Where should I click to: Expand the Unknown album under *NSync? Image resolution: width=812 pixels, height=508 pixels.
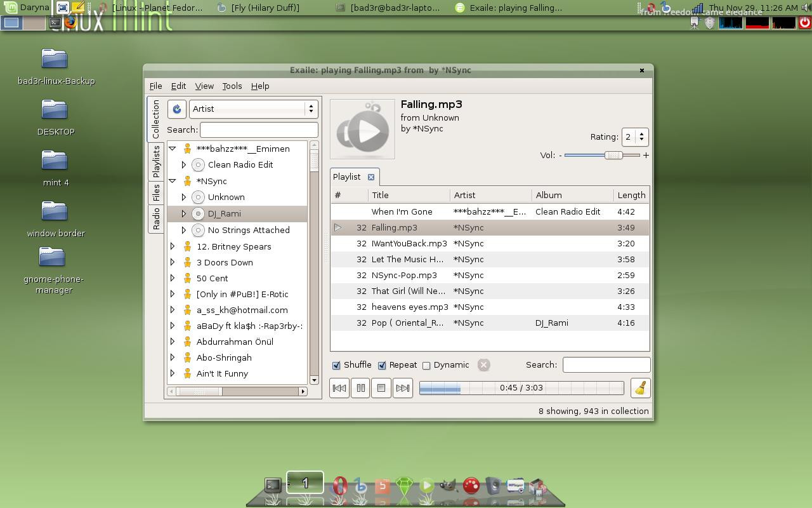pos(184,197)
